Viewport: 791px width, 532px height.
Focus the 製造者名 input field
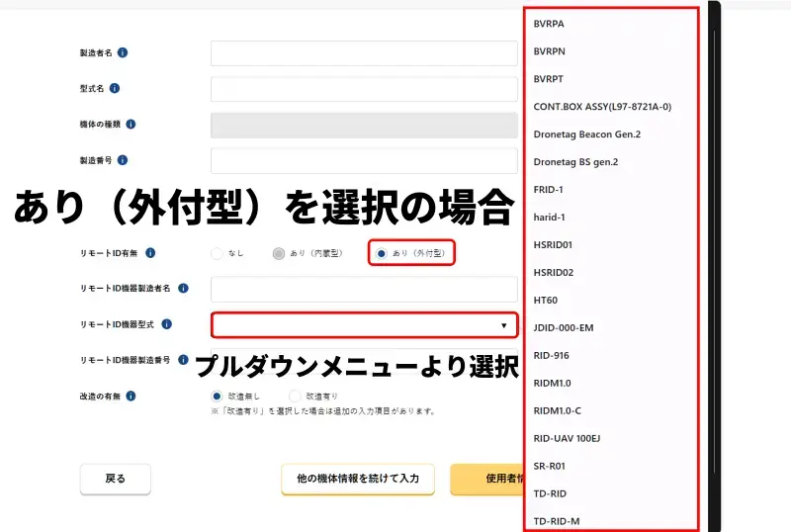pyautogui.click(x=364, y=53)
